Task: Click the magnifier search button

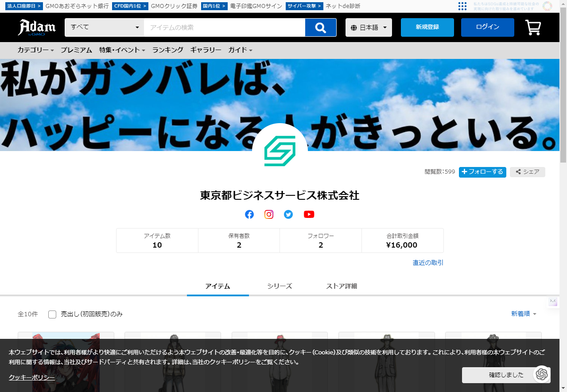Action: point(321,27)
